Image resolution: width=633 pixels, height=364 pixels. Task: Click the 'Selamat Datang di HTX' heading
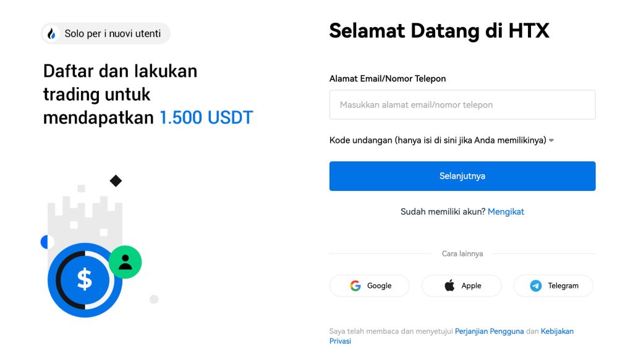(x=439, y=30)
